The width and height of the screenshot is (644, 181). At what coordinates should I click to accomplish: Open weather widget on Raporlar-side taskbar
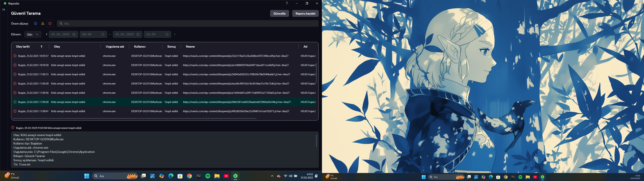pyautogui.click(x=12, y=176)
